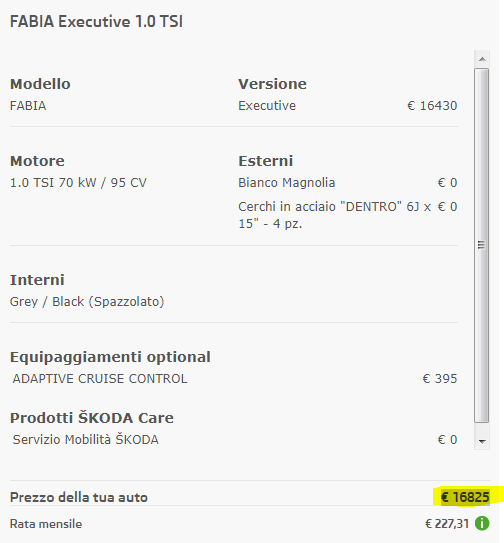This screenshot has height=543, width=504.
Task: Click the Prodotti ŠKODA Care heading
Action: [x=92, y=418]
